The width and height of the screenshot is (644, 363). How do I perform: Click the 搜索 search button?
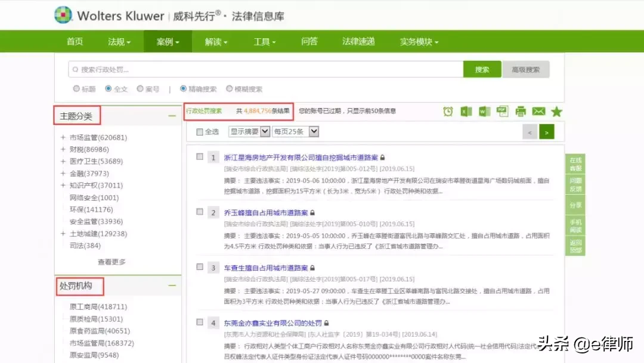click(x=482, y=69)
